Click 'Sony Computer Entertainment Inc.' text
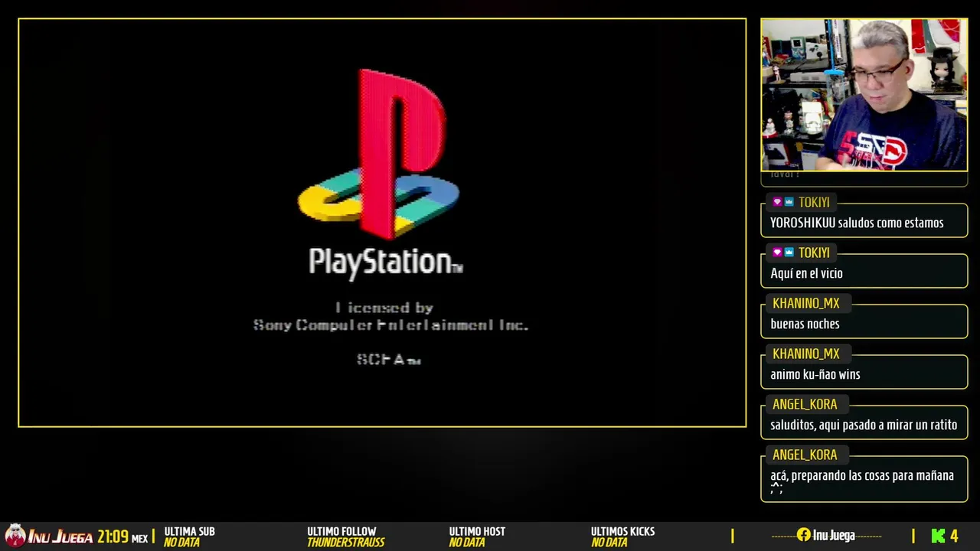 coord(390,324)
